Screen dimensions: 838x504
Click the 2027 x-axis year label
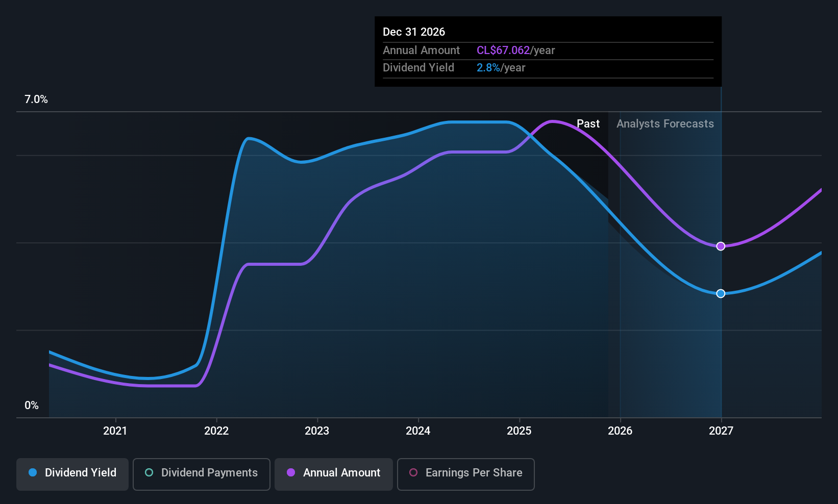click(x=721, y=431)
